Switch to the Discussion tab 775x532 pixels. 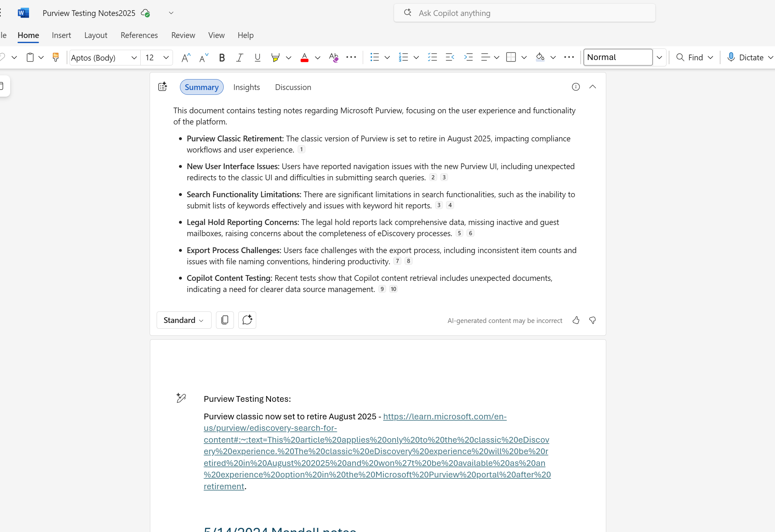pos(293,87)
